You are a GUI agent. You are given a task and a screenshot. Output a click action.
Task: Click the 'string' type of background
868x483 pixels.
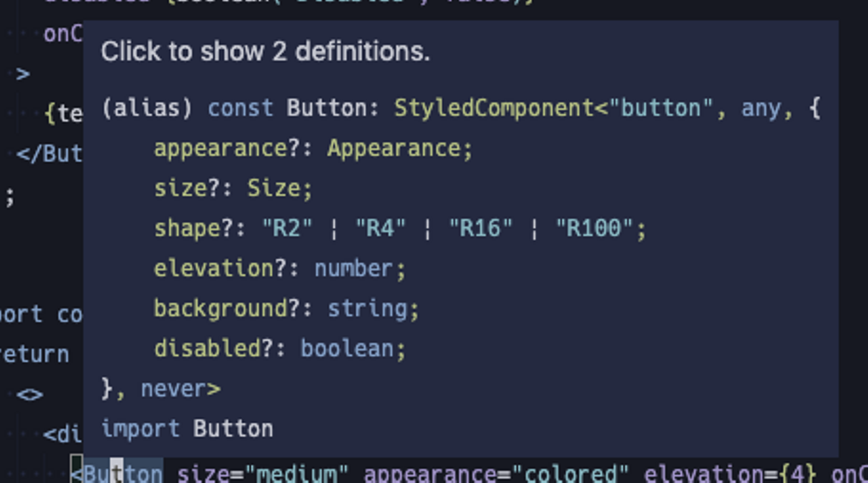coord(367,309)
